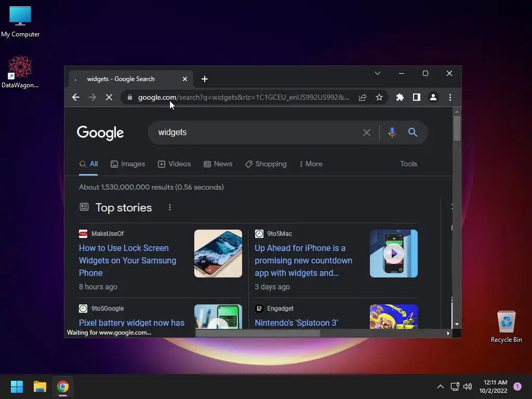Open the Pixel battery widget article
This screenshot has width=532, height=399.
pyautogui.click(x=131, y=323)
